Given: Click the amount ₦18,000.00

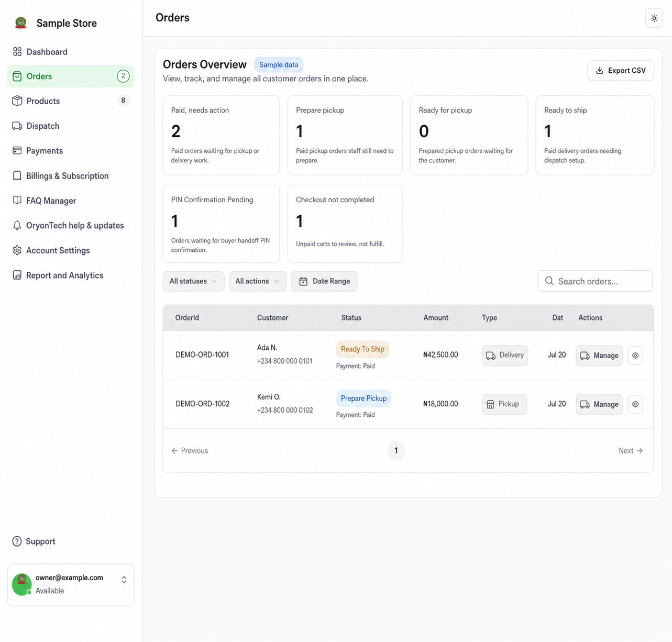Looking at the screenshot, I should pos(440,404).
